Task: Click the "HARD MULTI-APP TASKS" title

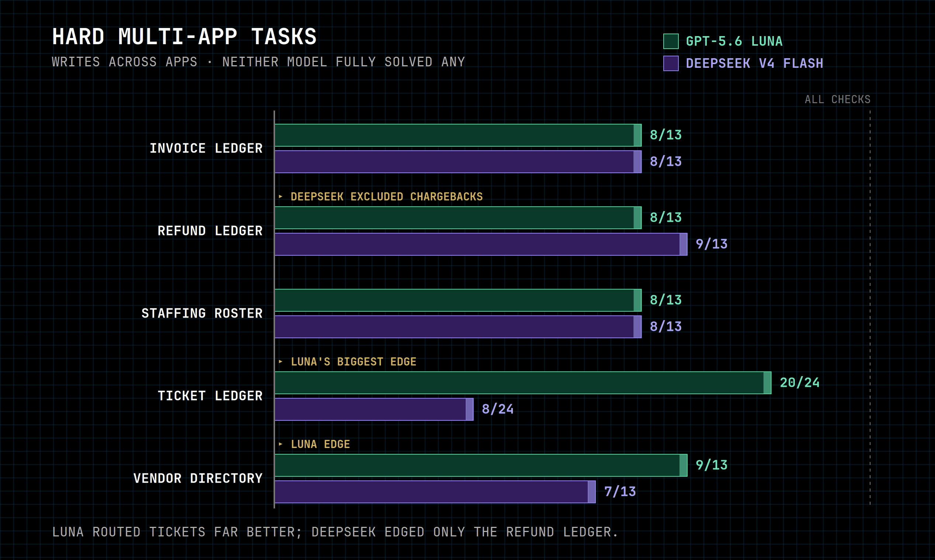Action: pyautogui.click(x=184, y=36)
